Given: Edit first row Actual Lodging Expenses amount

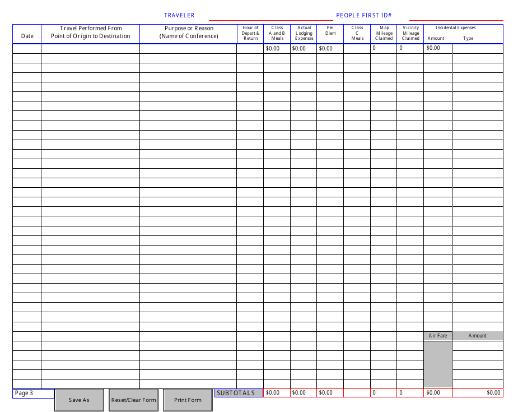Looking at the screenshot, I should [304, 49].
